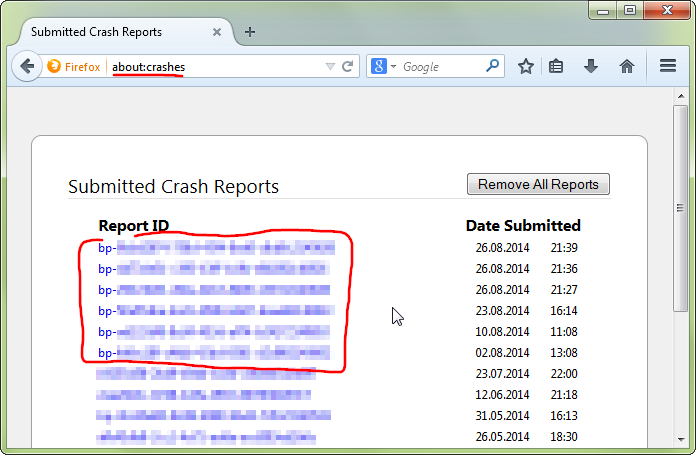Show bookmarks list icon
The width and height of the screenshot is (696, 455).
[x=557, y=67]
